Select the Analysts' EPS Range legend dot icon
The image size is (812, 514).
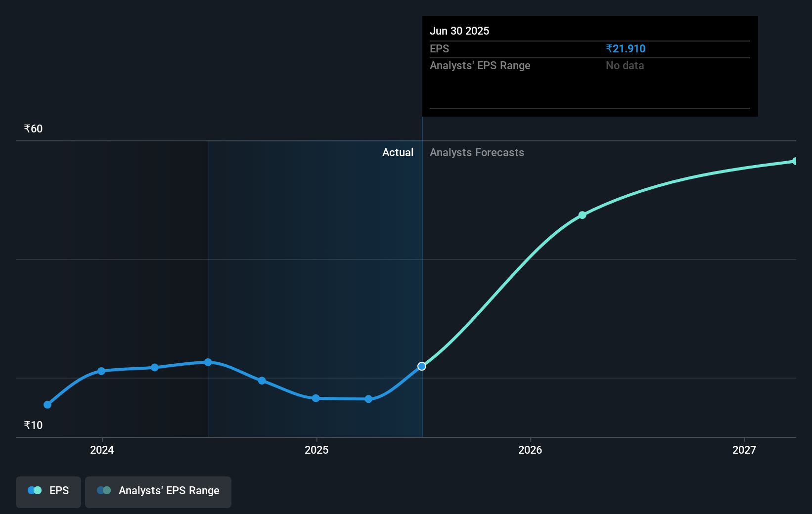104,490
